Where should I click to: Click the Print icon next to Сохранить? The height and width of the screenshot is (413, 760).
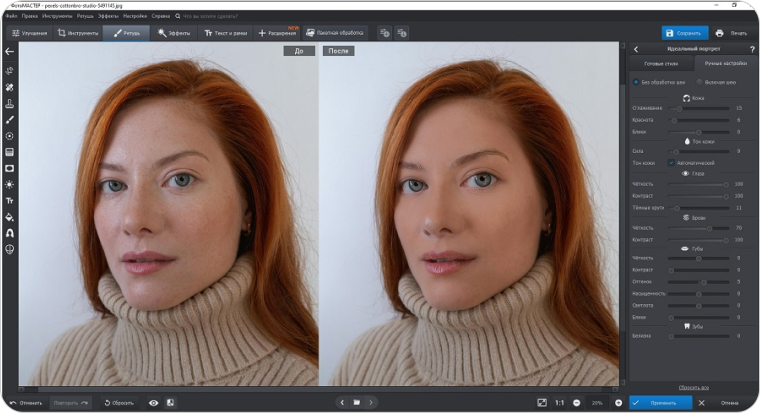tap(719, 33)
